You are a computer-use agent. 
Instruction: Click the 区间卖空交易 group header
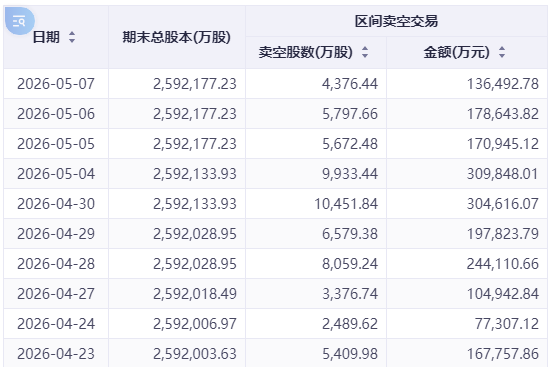coord(396,21)
